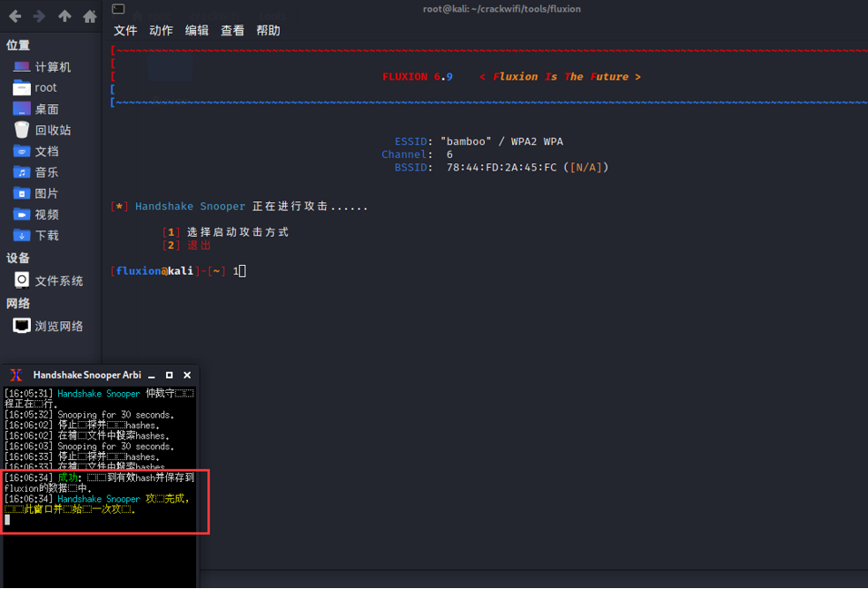This screenshot has height=589, width=868.
Task: Click the fluxion@kali prompt input line
Action: [178, 270]
